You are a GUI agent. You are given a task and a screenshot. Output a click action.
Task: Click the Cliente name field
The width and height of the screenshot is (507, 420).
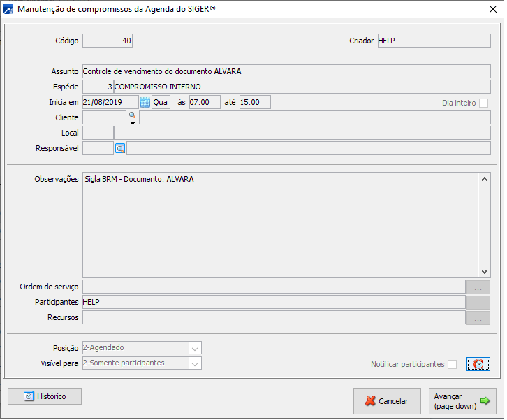[315, 118]
